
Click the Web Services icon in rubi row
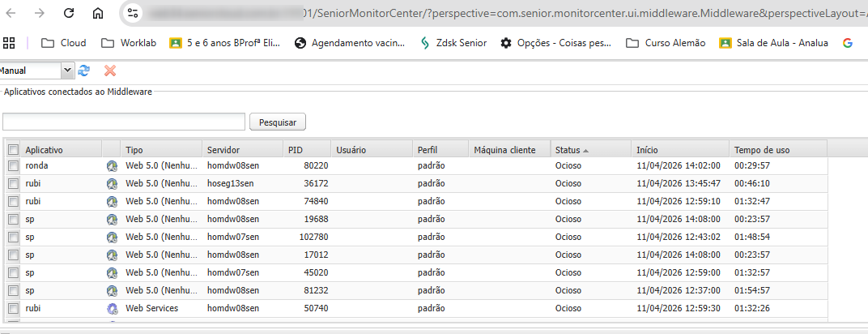coord(112,308)
